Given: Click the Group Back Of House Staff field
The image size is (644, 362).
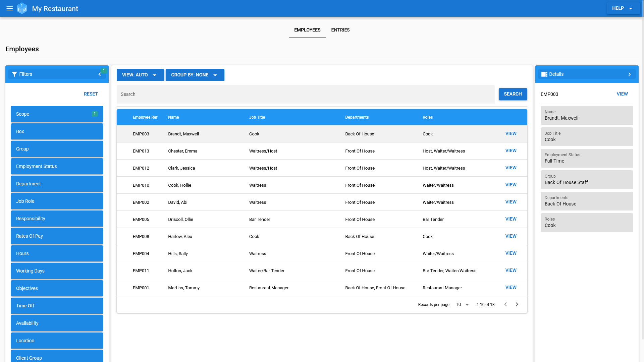Looking at the screenshot, I should pyautogui.click(x=587, y=180).
